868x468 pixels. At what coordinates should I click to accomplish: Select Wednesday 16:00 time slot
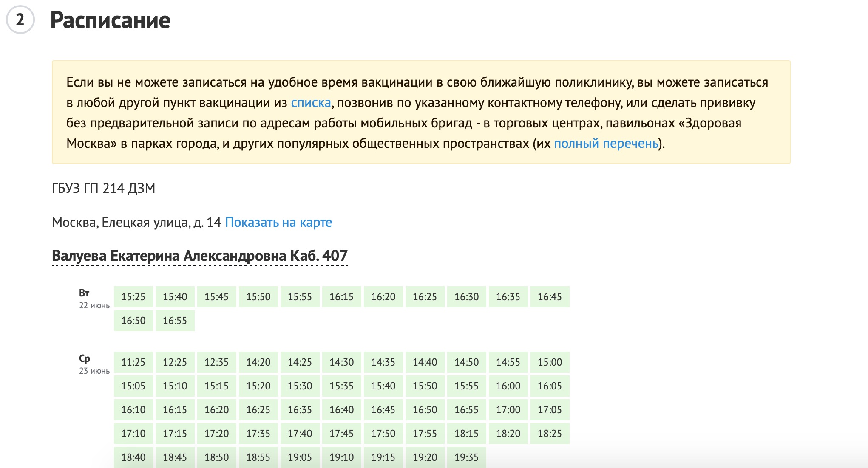508,386
